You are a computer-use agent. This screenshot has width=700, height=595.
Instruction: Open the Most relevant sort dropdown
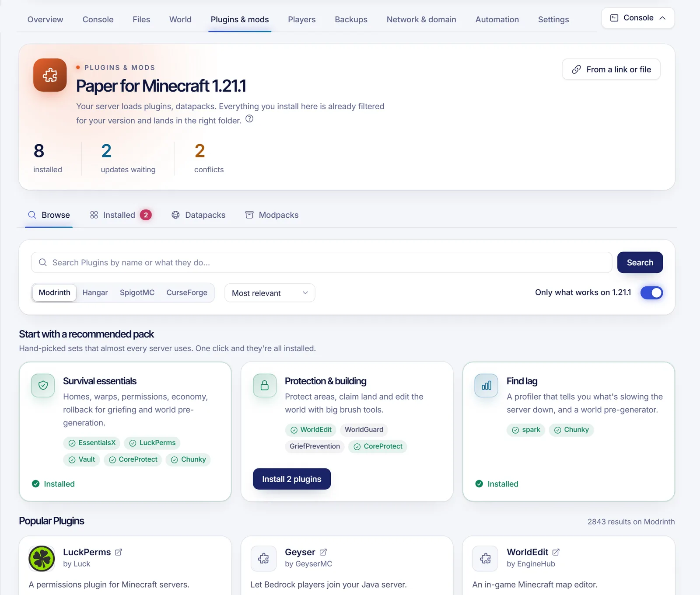point(270,293)
